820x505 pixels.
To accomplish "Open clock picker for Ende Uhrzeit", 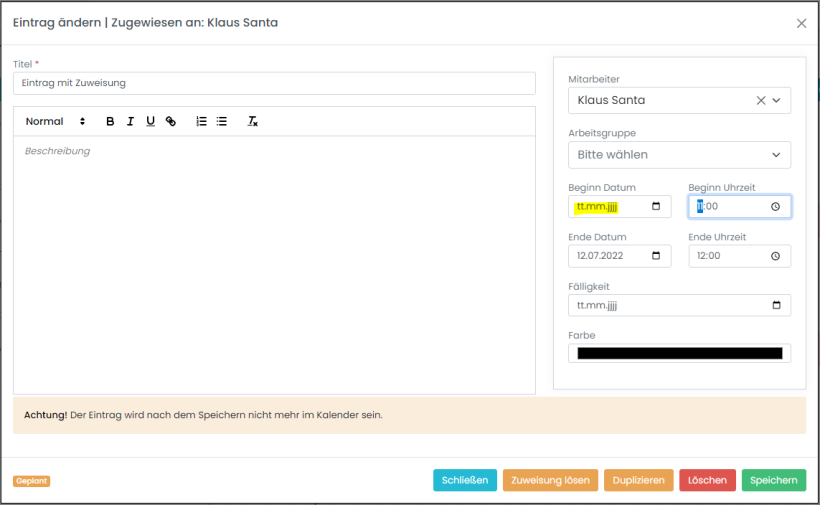I will pyautogui.click(x=775, y=256).
